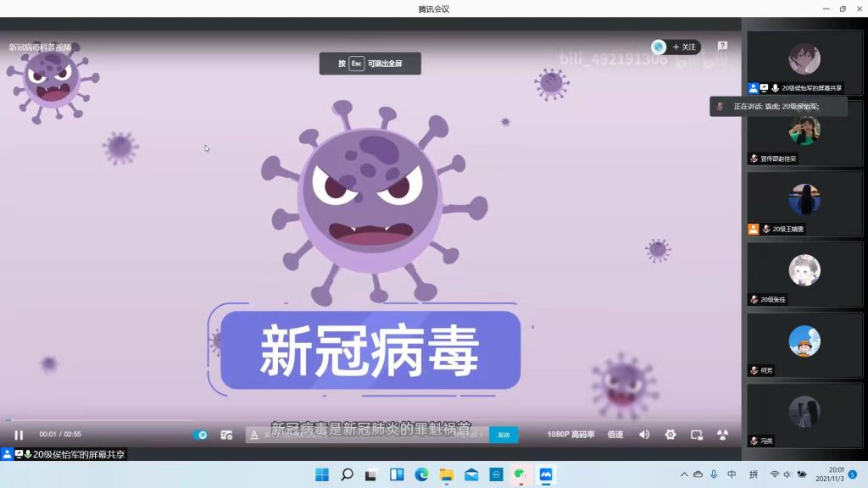Click the + 关注 follow button
868x488 pixels.
(684, 47)
